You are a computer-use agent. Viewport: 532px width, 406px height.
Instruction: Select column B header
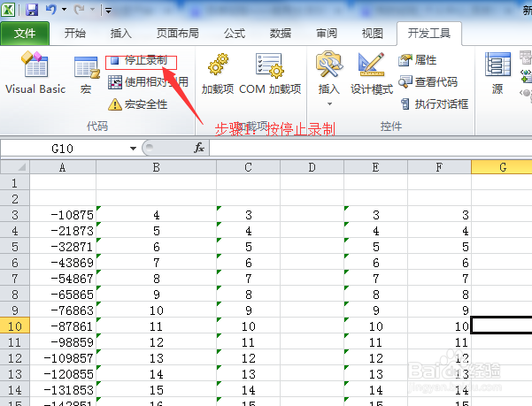pos(156,167)
